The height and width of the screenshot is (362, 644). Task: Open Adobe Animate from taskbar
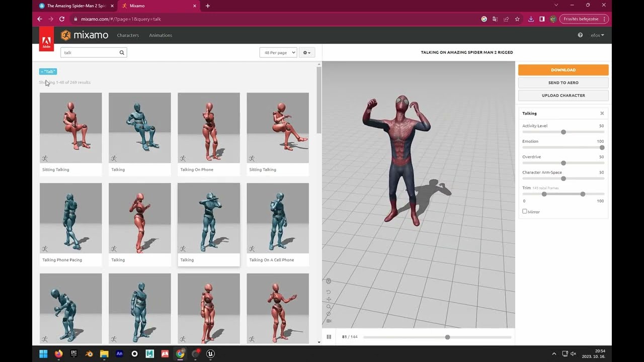(119, 353)
